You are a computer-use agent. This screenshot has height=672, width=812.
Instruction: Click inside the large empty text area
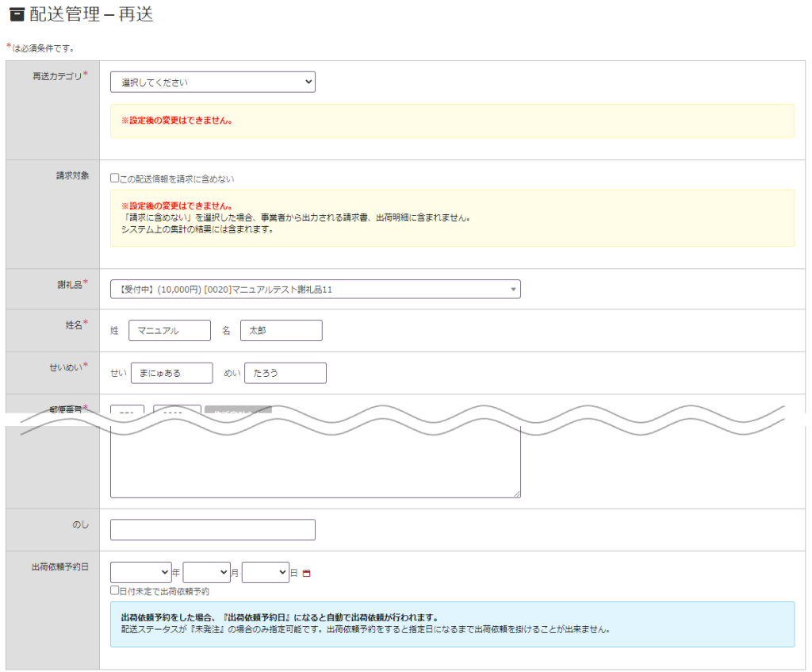tap(315, 464)
